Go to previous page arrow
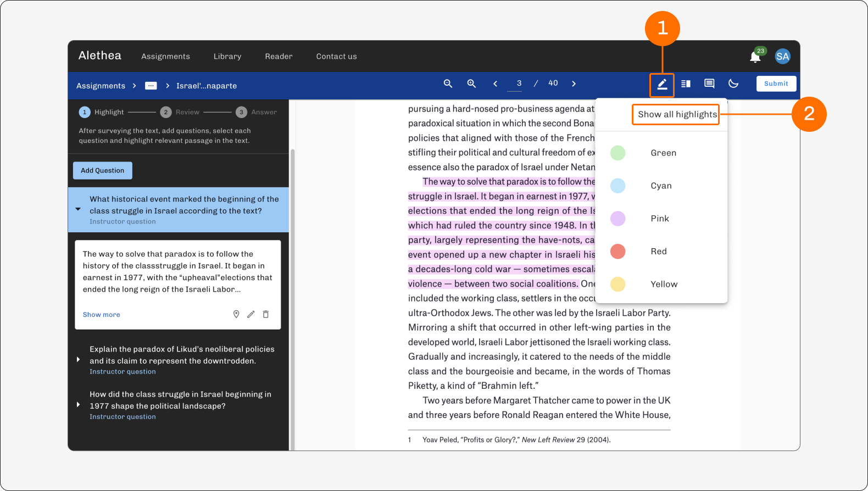 (495, 83)
